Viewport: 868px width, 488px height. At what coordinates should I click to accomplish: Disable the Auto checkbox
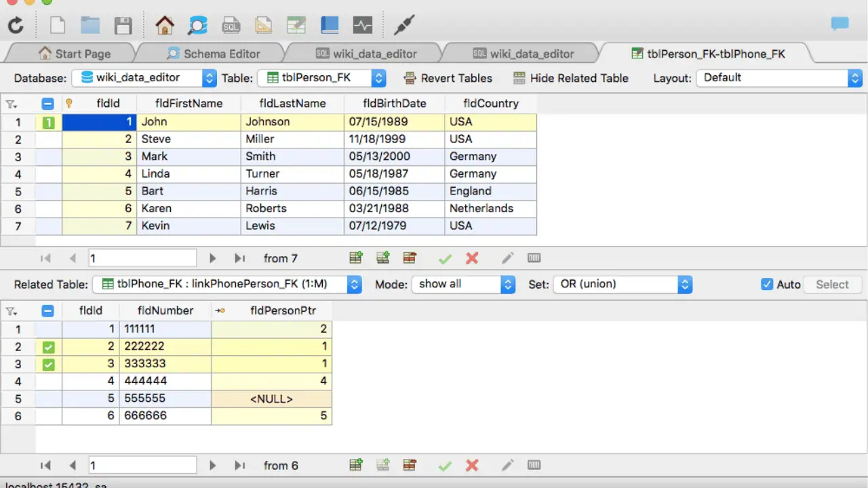coord(767,285)
